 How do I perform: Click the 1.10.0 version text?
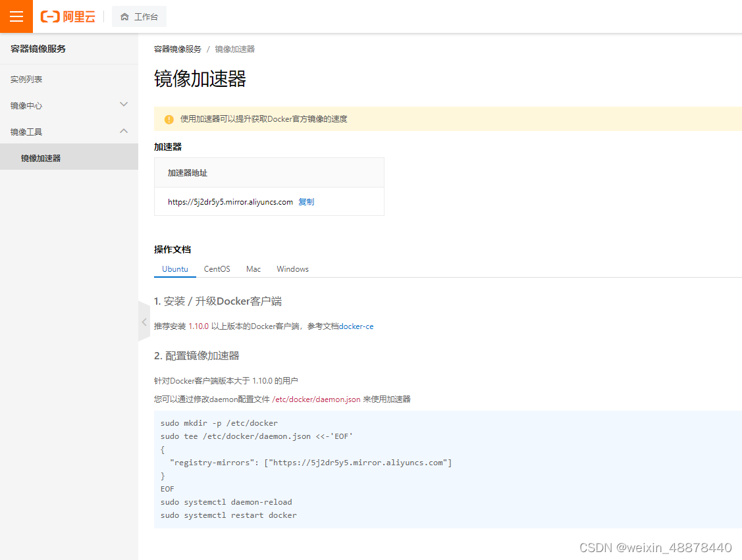click(198, 326)
